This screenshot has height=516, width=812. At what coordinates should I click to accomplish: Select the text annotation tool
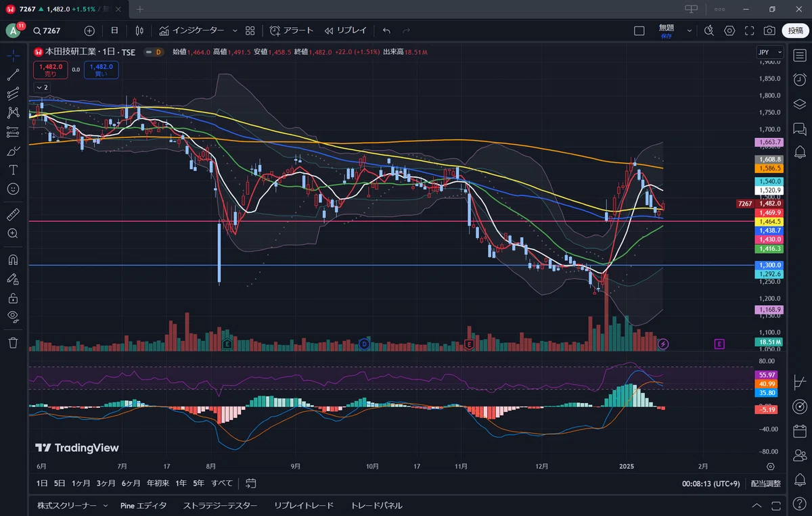[x=13, y=169]
